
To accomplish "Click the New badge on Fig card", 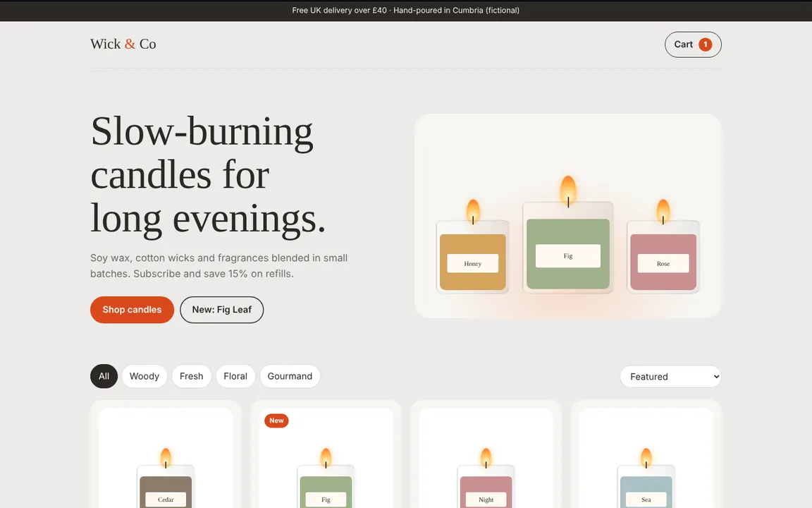I will pyautogui.click(x=276, y=421).
